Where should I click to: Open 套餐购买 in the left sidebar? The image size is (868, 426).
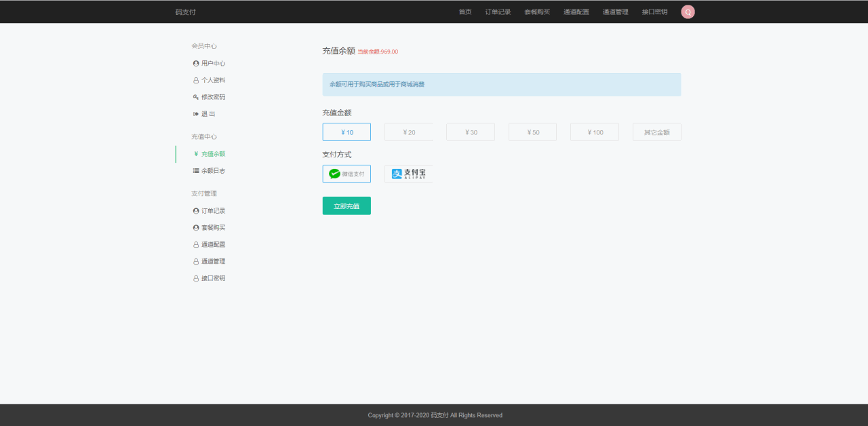(x=213, y=228)
